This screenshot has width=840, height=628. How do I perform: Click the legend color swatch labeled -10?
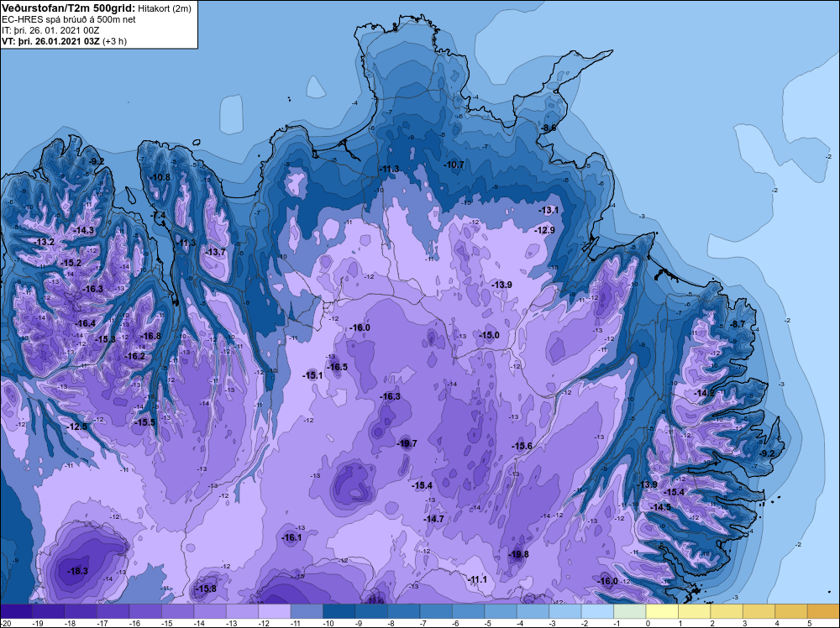[339, 611]
